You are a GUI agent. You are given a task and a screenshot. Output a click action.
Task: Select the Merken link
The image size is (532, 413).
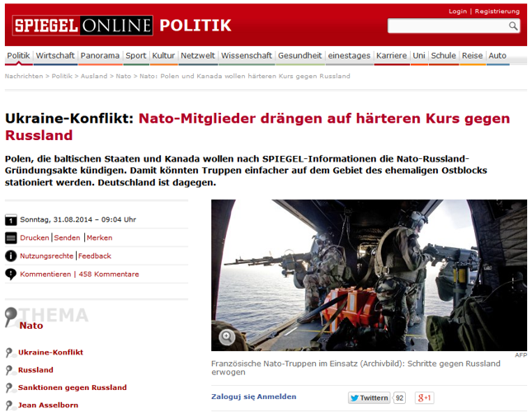click(100, 237)
